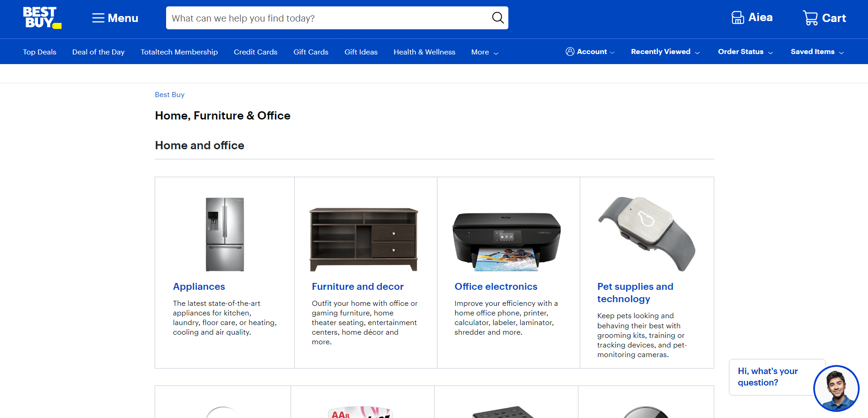This screenshot has width=868, height=418.
Task: Click the printer image
Action: coord(507,242)
